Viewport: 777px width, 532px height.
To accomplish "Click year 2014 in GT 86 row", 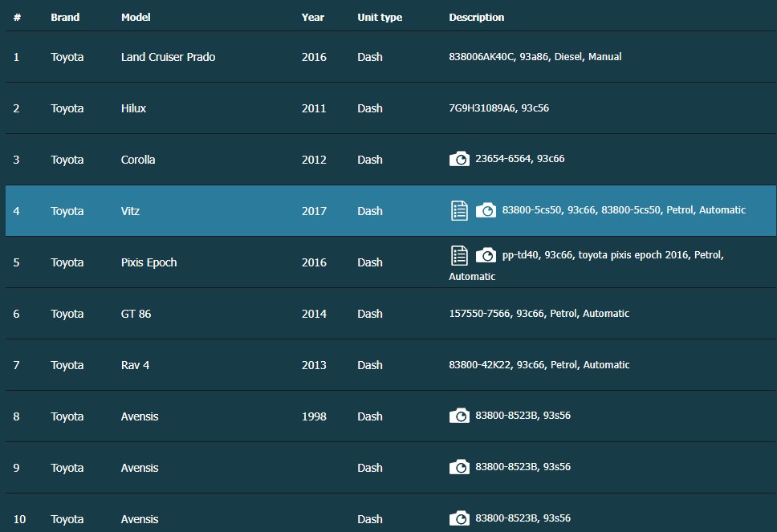I will click(x=314, y=314).
